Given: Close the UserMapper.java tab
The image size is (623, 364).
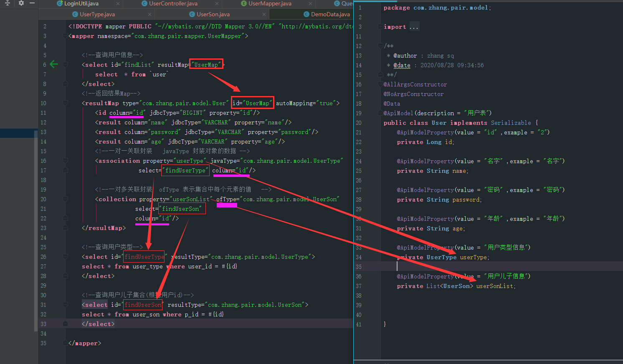Looking at the screenshot, I should 310,3.
